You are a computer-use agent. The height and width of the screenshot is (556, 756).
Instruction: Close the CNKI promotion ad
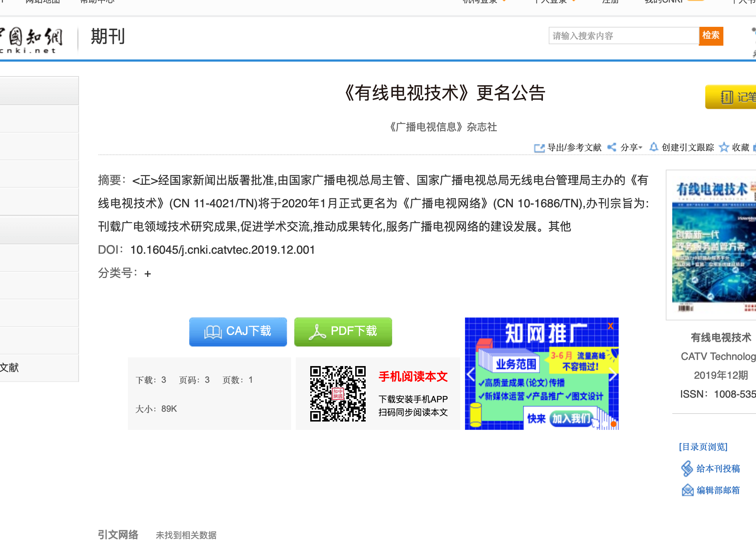tap(610, 326)
